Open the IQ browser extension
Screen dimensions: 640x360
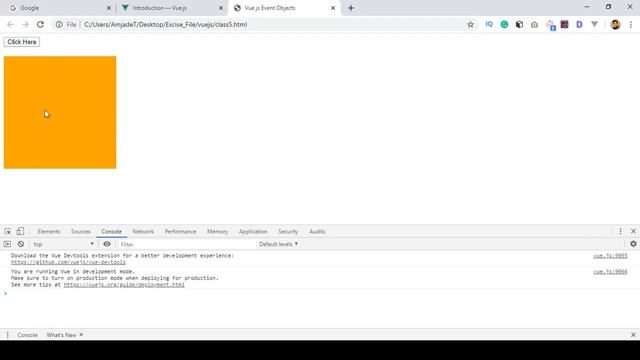[489, 24]
